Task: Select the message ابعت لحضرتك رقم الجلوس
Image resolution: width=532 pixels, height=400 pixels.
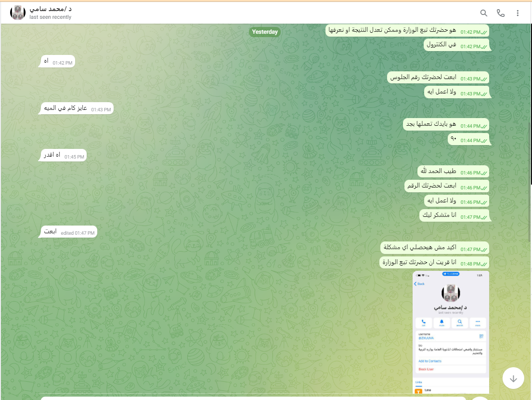Action: tap(438, 78)
